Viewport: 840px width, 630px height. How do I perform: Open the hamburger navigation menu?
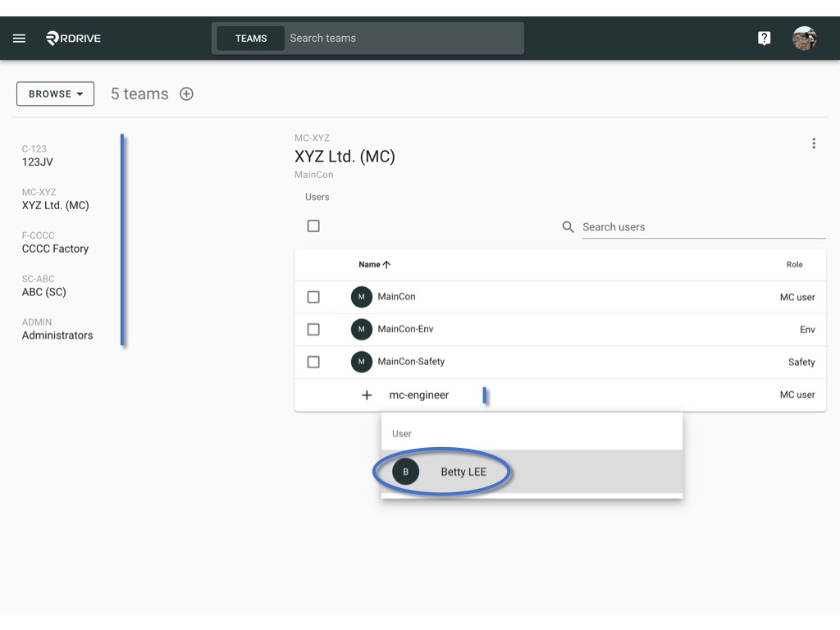coord(20,38)
